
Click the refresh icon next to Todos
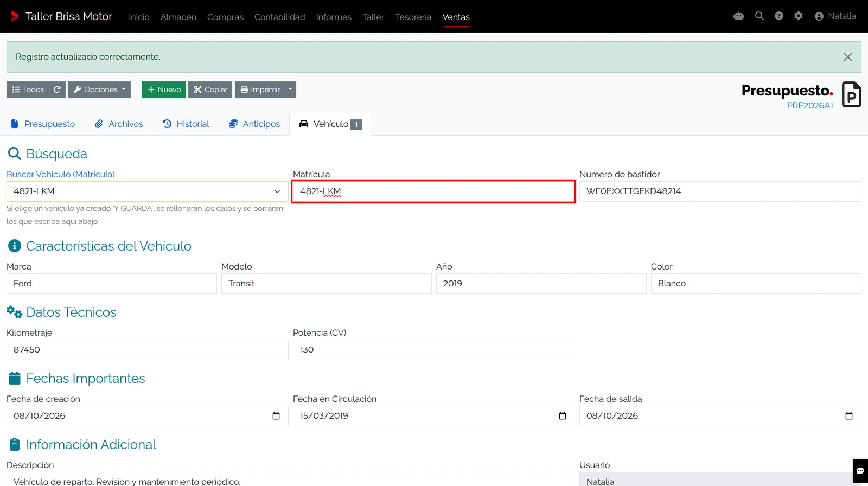coord(57,89)
